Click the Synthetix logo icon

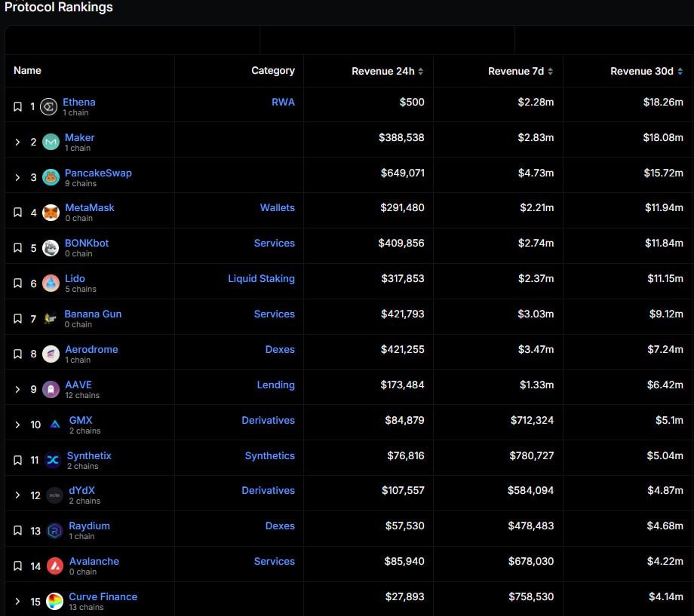coord(53,460)
